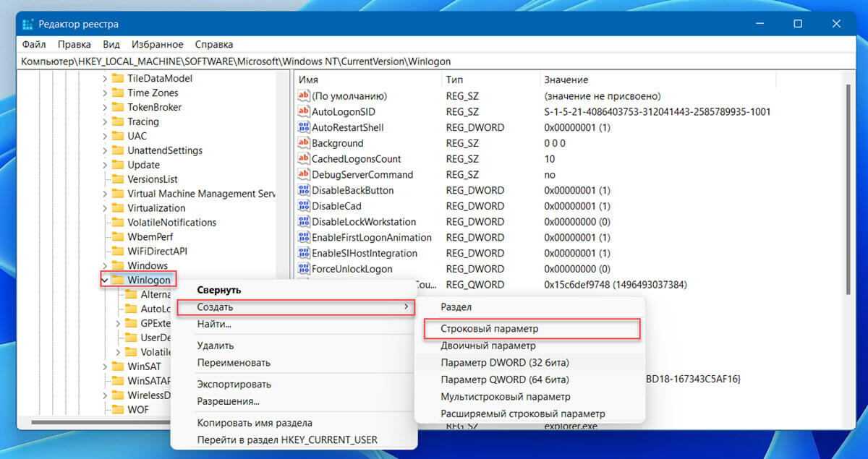The height and width of the screenshot is (459, 868).
Task: Click the TileDataModel folder icon
Action: [x=117, y=78]
